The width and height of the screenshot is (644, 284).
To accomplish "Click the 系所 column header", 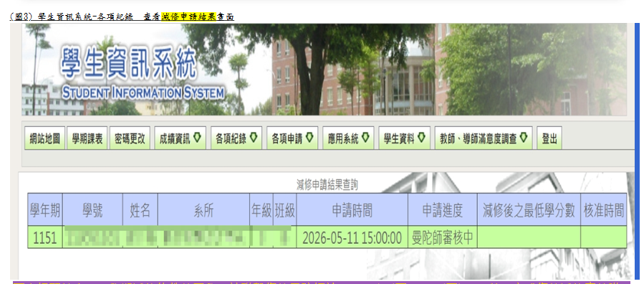I will point(203,209).
